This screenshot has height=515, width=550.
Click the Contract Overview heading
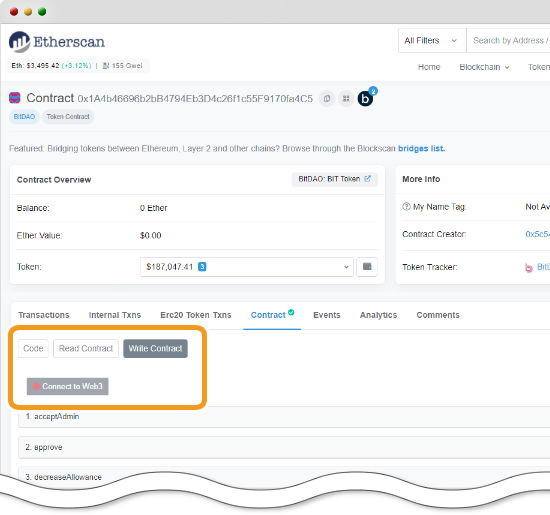[x=54, y=180]
